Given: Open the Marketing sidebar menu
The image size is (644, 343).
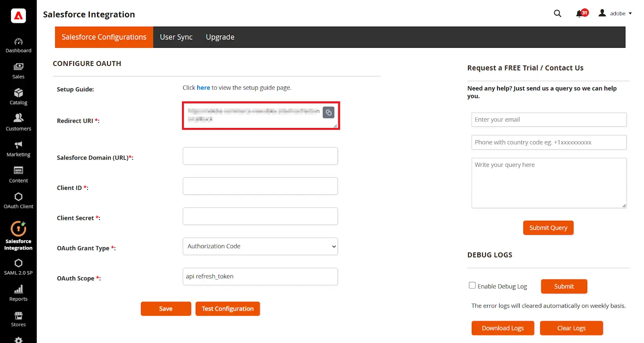Looking at the screenshot, I should click(x=19, y=149).
